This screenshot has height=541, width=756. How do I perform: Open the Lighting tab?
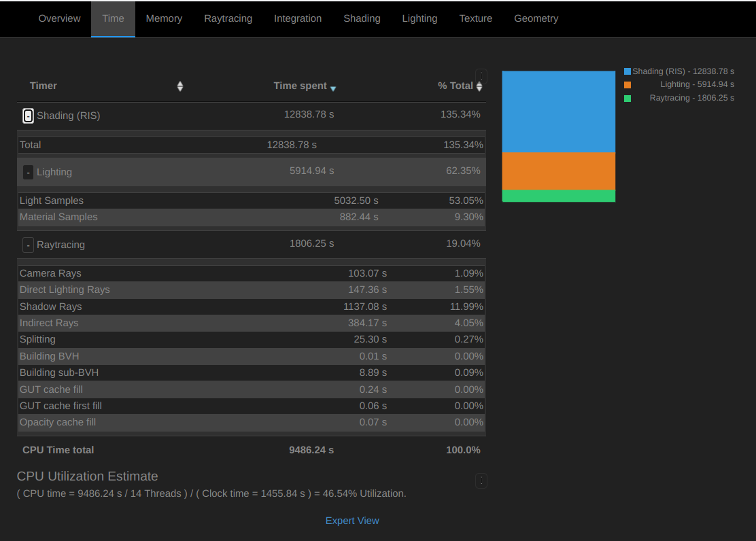[x=419, y=18]
